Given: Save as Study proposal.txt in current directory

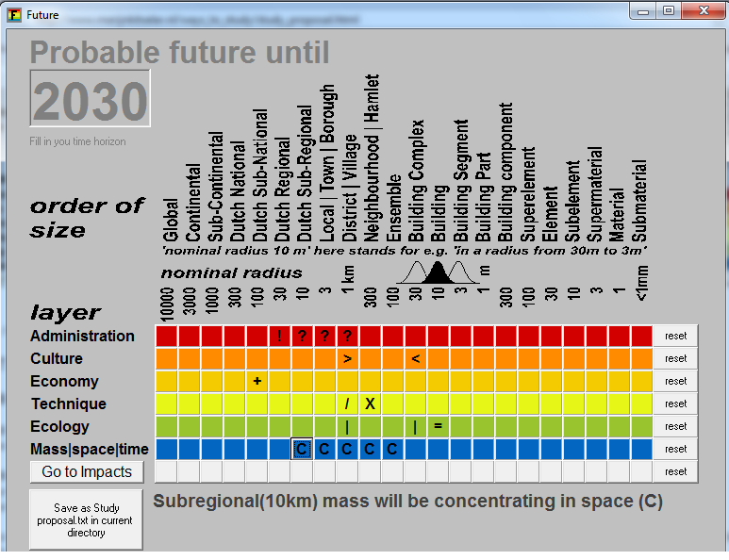Looking at the screenshot, I should tap(86, 519).
